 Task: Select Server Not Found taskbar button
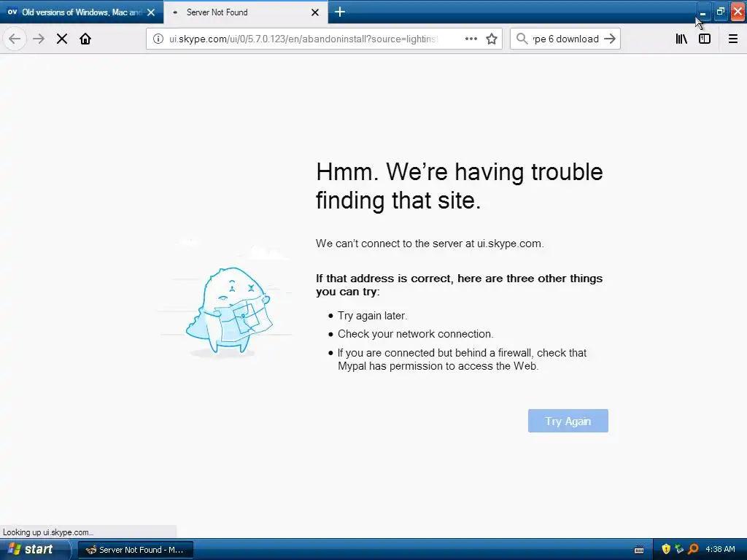pyautogui.click(x=136, y=550)
